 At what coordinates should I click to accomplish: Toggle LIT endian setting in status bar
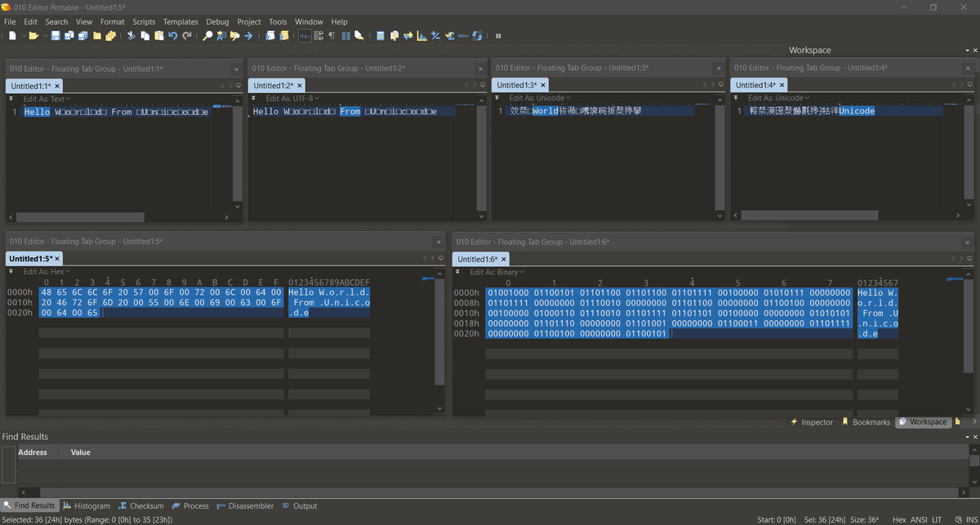(x=937, y=519)
